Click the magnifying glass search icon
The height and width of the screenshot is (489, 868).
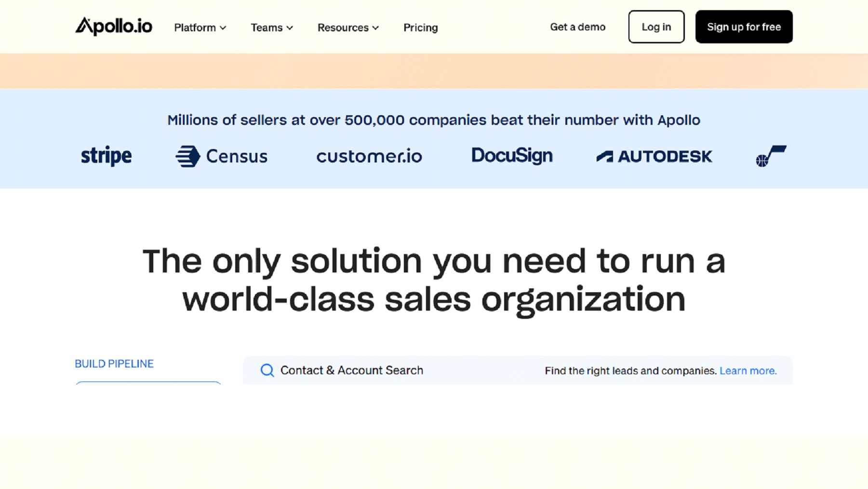pyautogui.click(x=267, y=370)
